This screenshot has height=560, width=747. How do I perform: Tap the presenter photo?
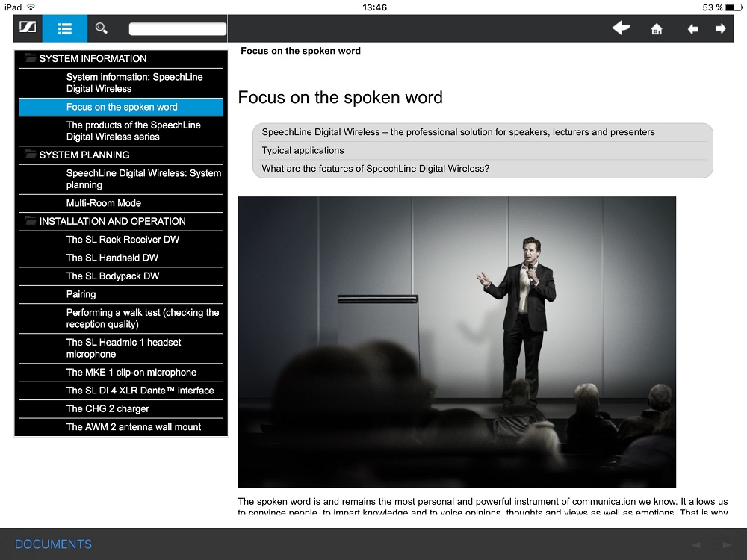point(456,342)
